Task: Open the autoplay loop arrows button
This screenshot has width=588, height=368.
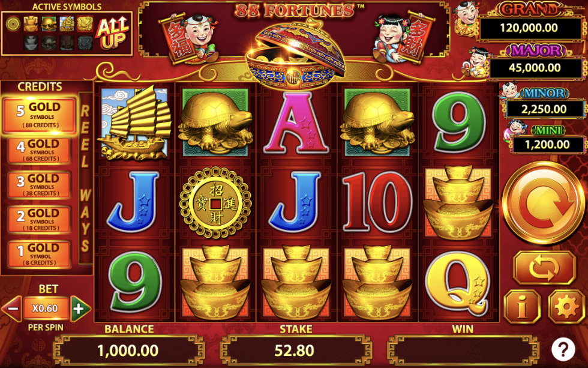Action: pos(544,268)
